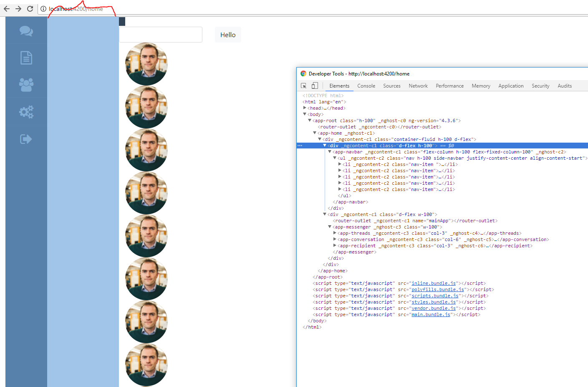Select the closing </html> tag line
This screenshot has height=387, width=588.
pos(312,327)
